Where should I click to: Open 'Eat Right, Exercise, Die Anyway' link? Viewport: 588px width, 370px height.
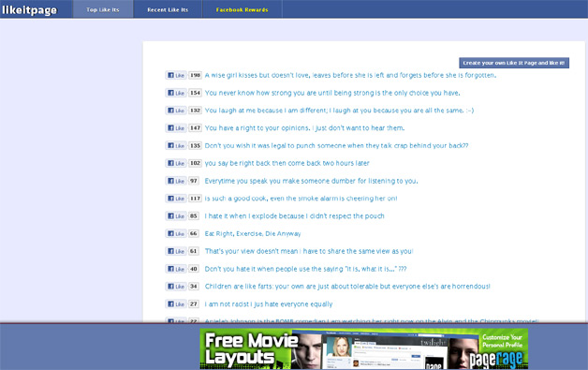point(253,233)
